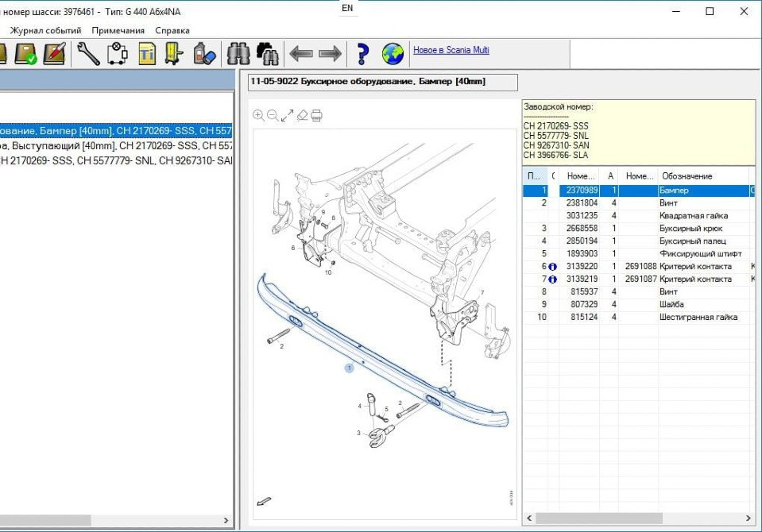
Task: Open the Справка menu
Action: pyautogui.click(x=172, y=30)
